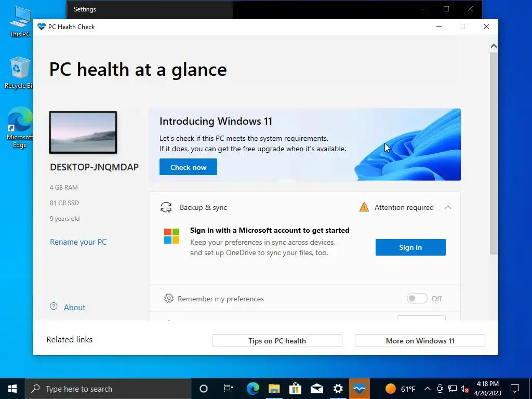Open the weather widget showing 61°F
The width and height of the screenshot is (532, 399).
[401, 389]
